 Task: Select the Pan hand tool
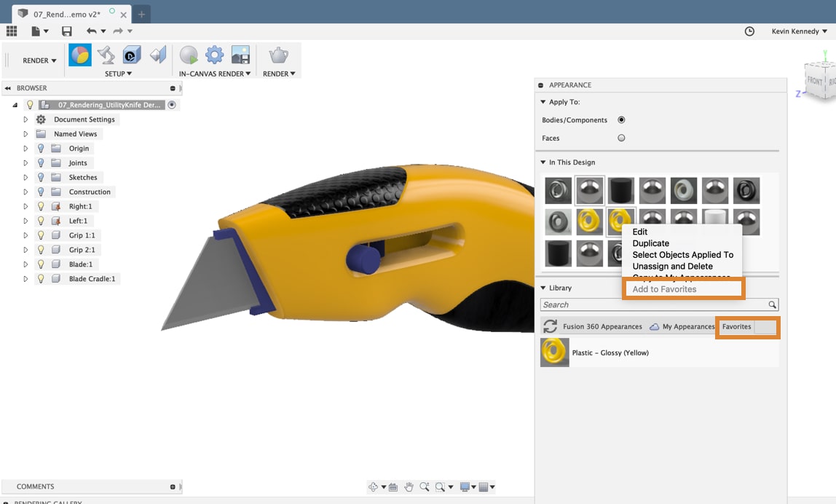[x=409, y=487]
